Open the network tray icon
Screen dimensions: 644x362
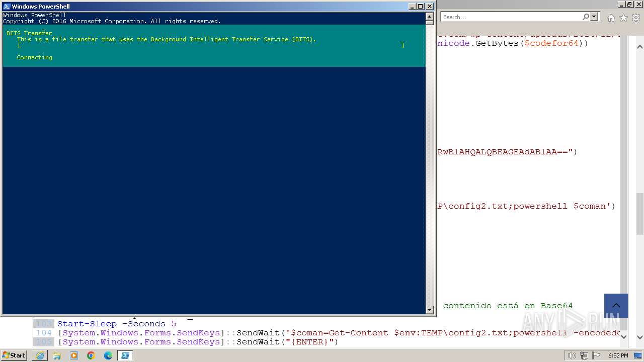tap(584, 355)
